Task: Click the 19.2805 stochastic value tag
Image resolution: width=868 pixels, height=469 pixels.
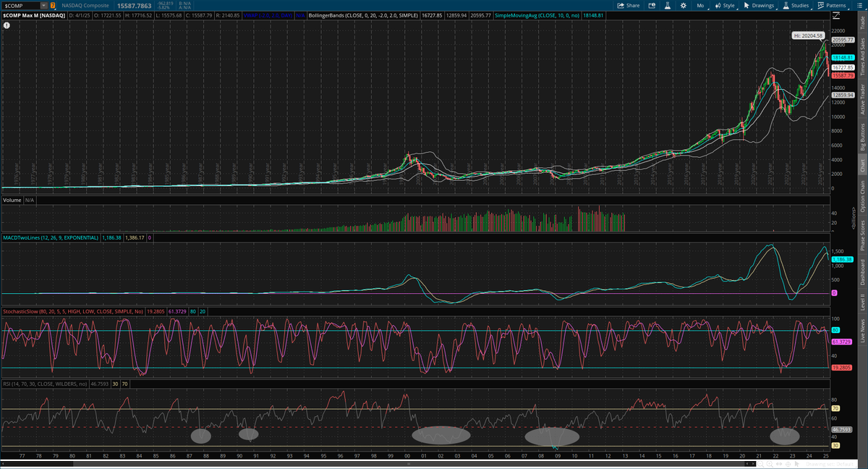Action: point(841,367)
